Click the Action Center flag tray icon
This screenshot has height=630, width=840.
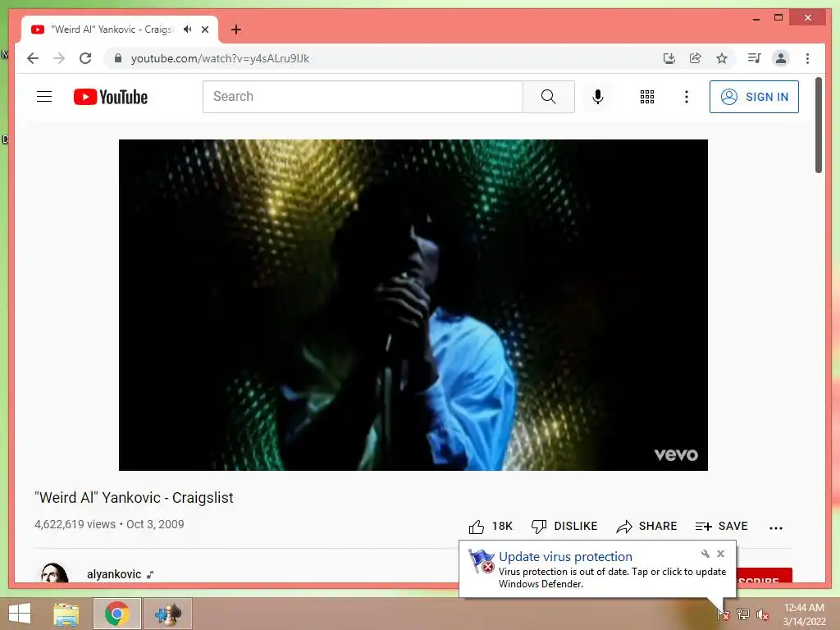(724, 614)
